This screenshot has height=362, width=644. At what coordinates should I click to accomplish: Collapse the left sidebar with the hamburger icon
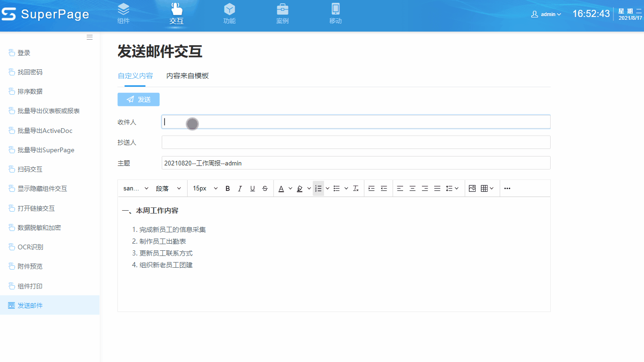90,37
